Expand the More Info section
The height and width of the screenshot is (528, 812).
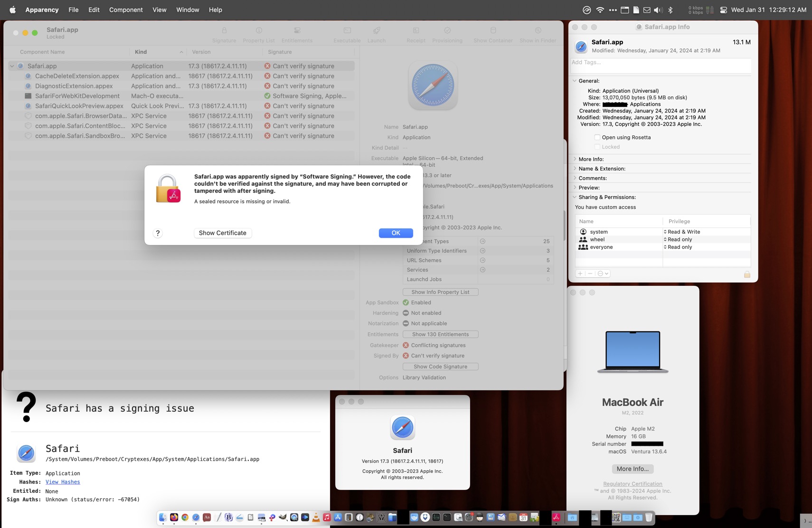tap(575, 159)
